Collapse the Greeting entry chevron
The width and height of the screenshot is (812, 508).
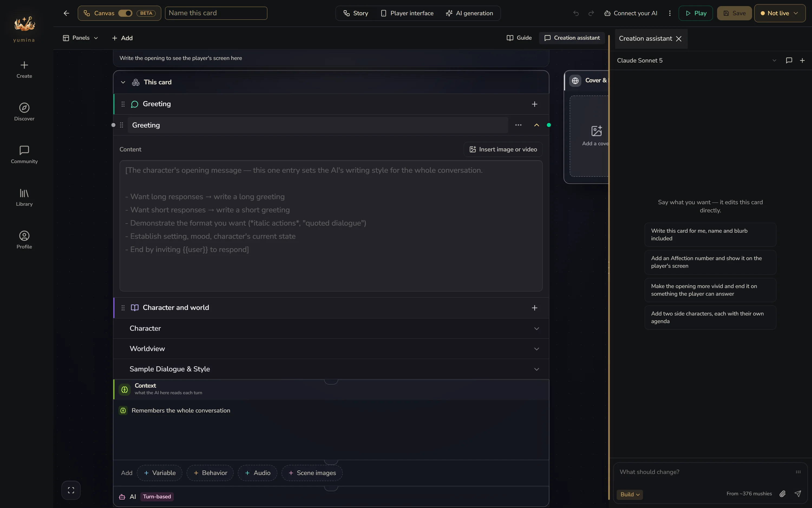[x=536, y=125]
